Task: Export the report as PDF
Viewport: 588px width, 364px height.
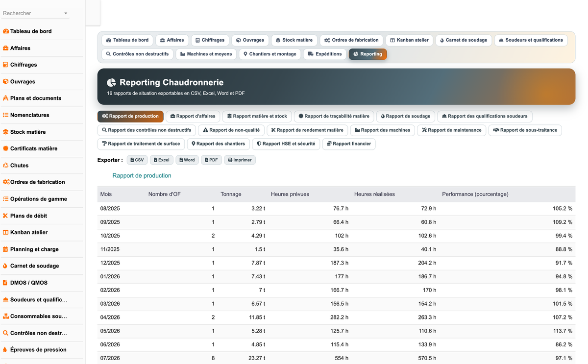Action: [x=211, y=160]
